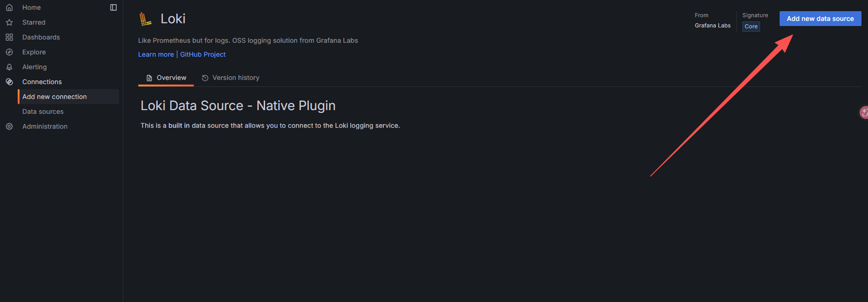Click Add new data source button
Viewport: 868px width, 302px height.
[820, 19]
